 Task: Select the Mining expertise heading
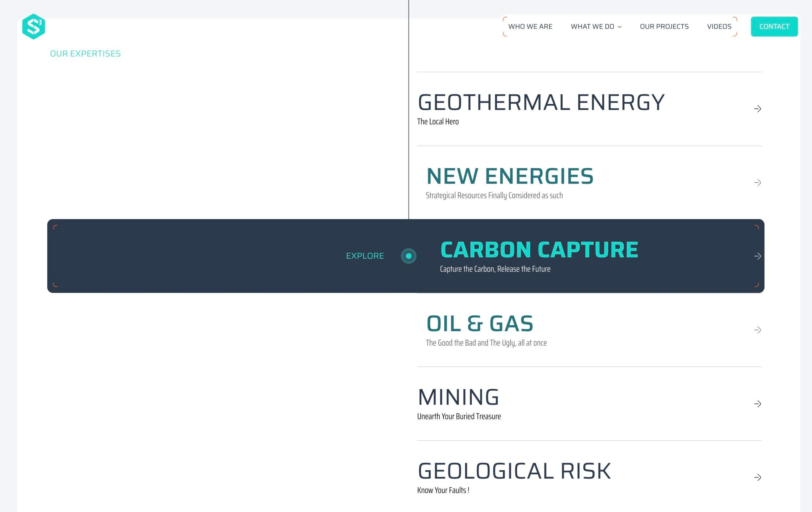458,397
